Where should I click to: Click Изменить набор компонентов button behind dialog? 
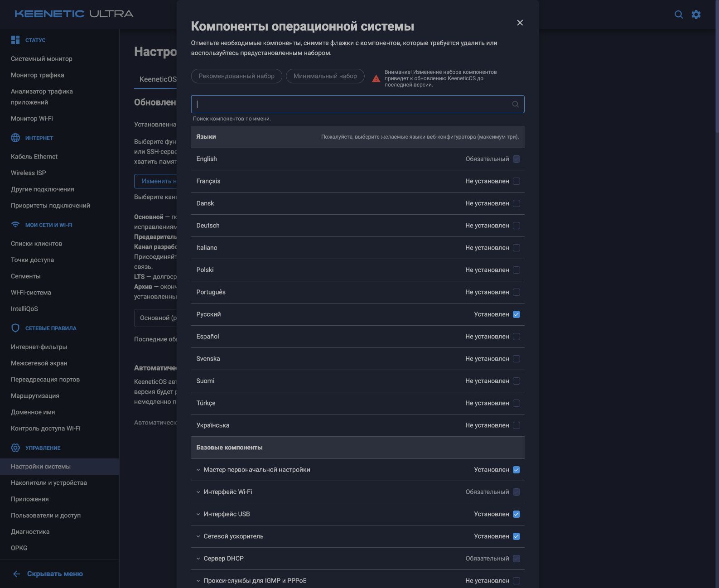click(155, 181)
